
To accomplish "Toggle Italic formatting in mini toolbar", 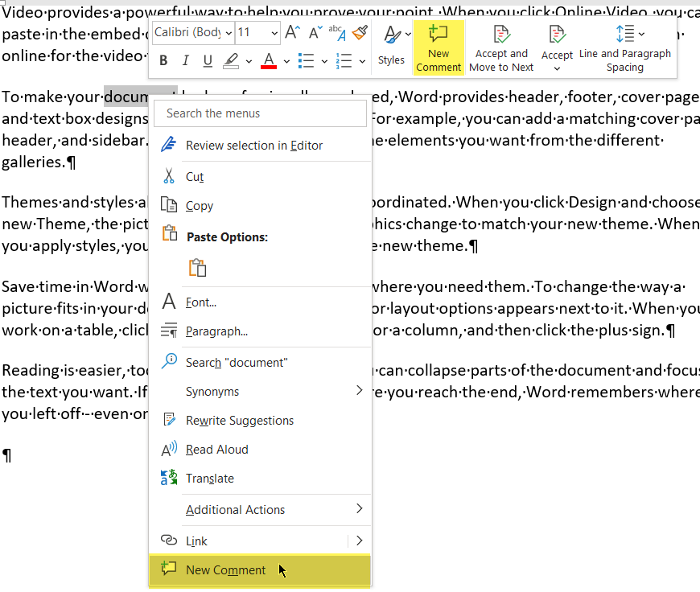I will pyautogui.click(x=186, y=61).
